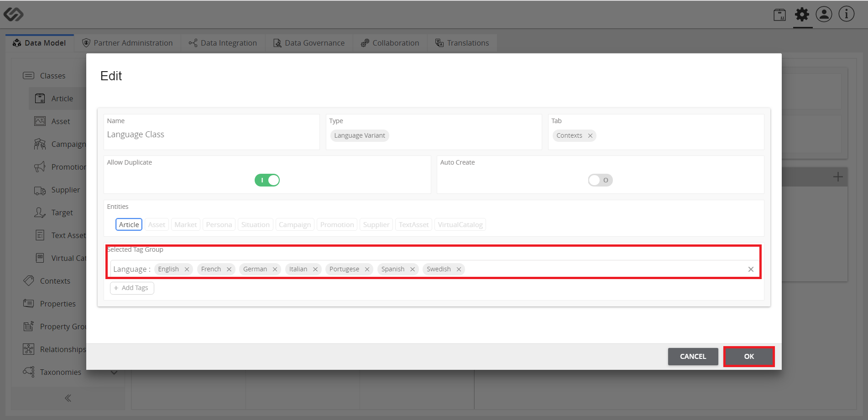
Task: Toggle the Market entity chip
Action: (x=186, y=224)
